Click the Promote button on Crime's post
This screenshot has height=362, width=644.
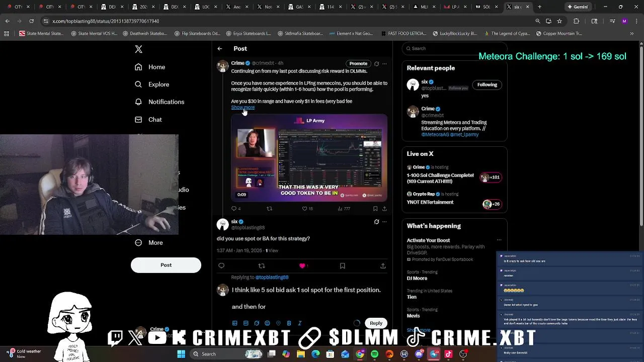tap(358, 63)
